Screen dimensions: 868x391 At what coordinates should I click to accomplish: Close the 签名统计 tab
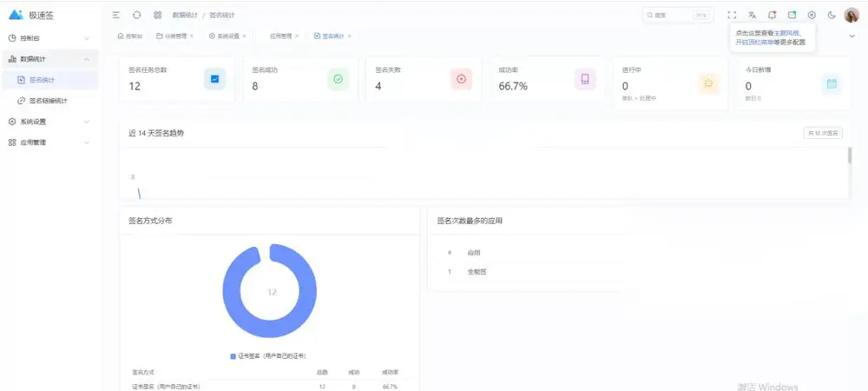pyautogui.click(x=349, y=36)
